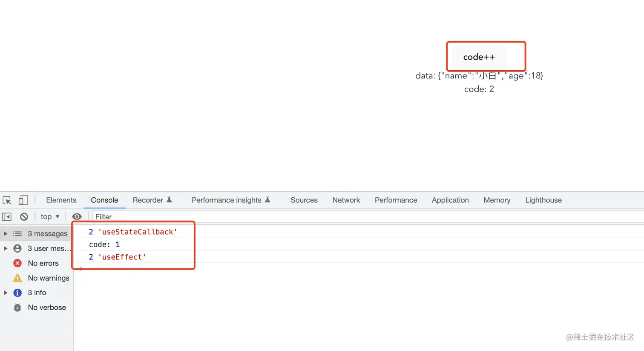
Task: Open the Network tab
Action: pos(346,200)
